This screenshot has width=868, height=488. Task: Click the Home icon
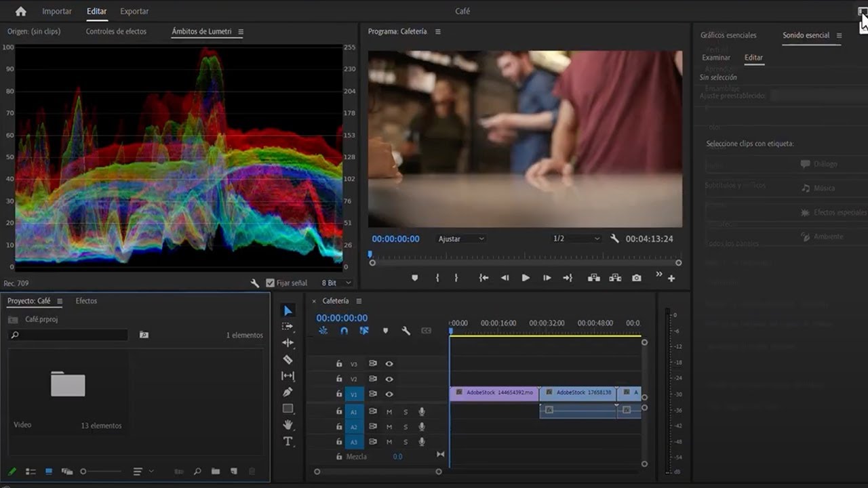[21, 11]
